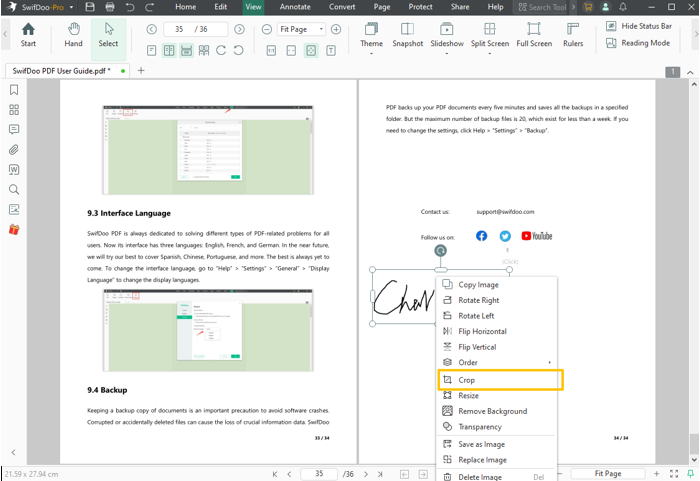Click the vertical scrollbar down arrow
Screen dimensions: 700x481
[694, 460]
